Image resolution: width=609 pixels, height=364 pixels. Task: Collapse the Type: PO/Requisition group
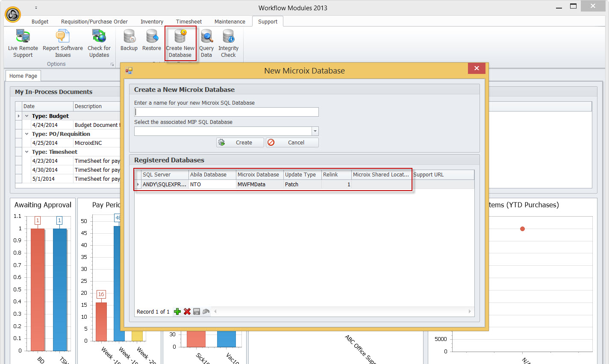coord(26,134)
